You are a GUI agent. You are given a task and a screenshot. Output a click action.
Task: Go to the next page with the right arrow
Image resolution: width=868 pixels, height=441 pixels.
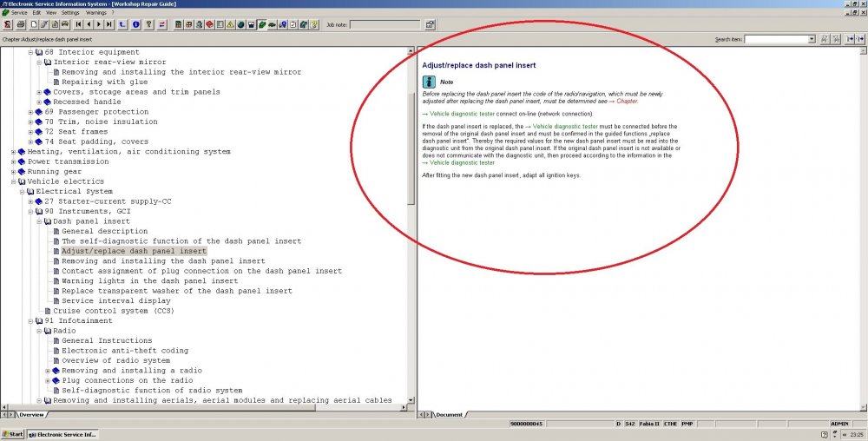[x=99, y=24]
